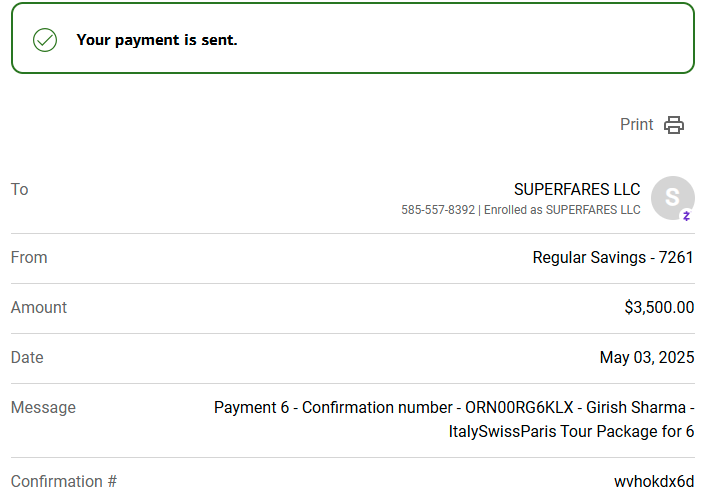Click the purple Zelle badge on avatar

(x=686, y=216)
